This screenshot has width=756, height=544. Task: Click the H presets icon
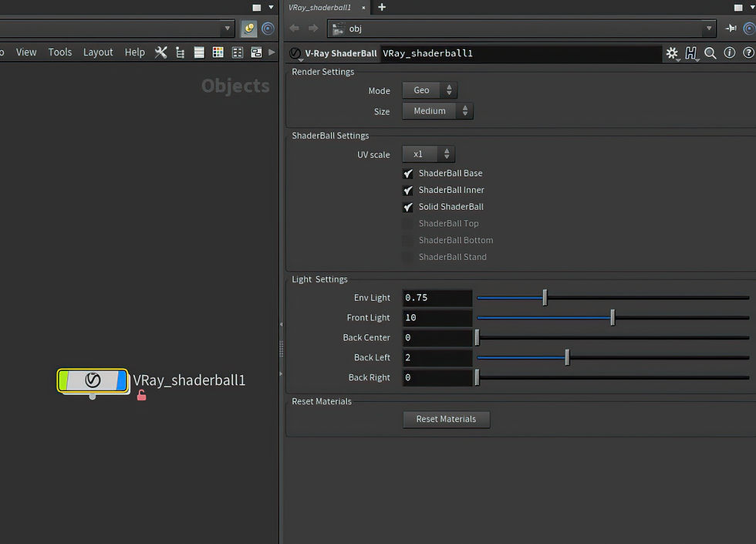[x=691, y=53]
